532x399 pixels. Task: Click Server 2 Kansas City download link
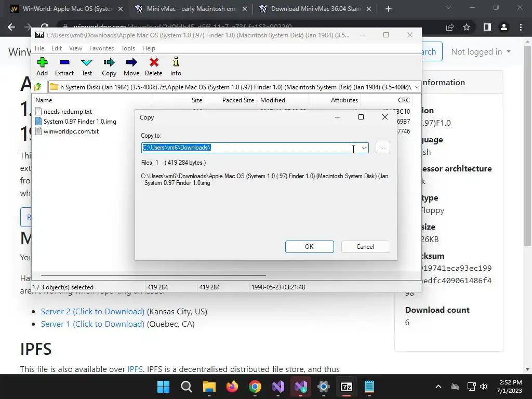92,312
